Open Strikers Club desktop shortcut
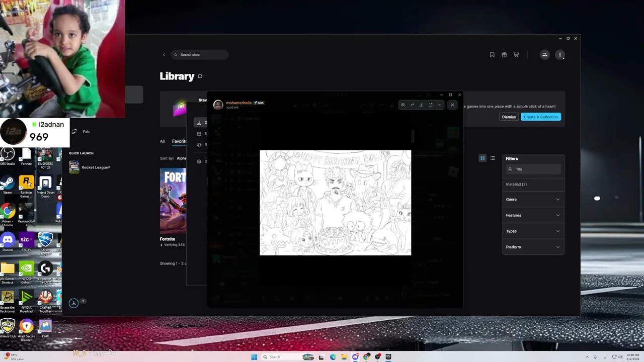Viewport: 644px width, 362px height. 8,329
